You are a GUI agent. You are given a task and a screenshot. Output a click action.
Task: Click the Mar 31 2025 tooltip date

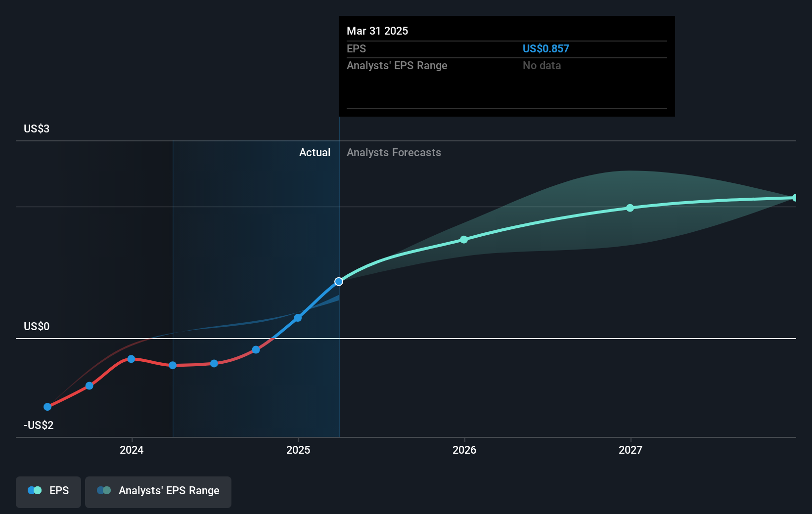pos(377,31)
